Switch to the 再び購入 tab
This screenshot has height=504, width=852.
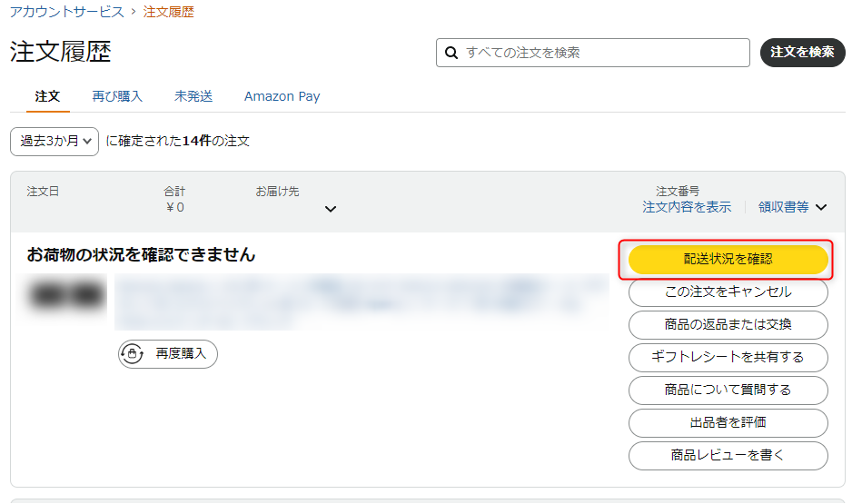117,96
